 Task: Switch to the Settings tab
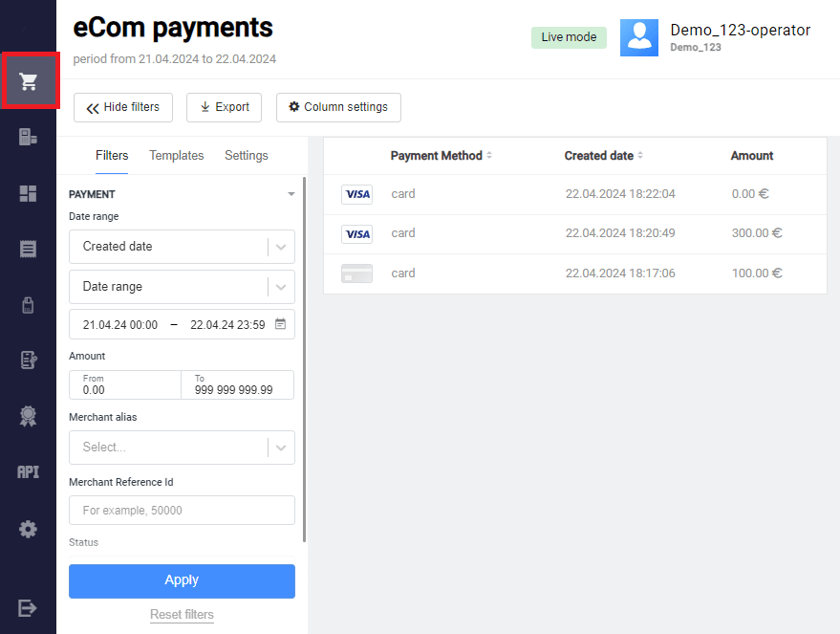[x=246, y=156]
